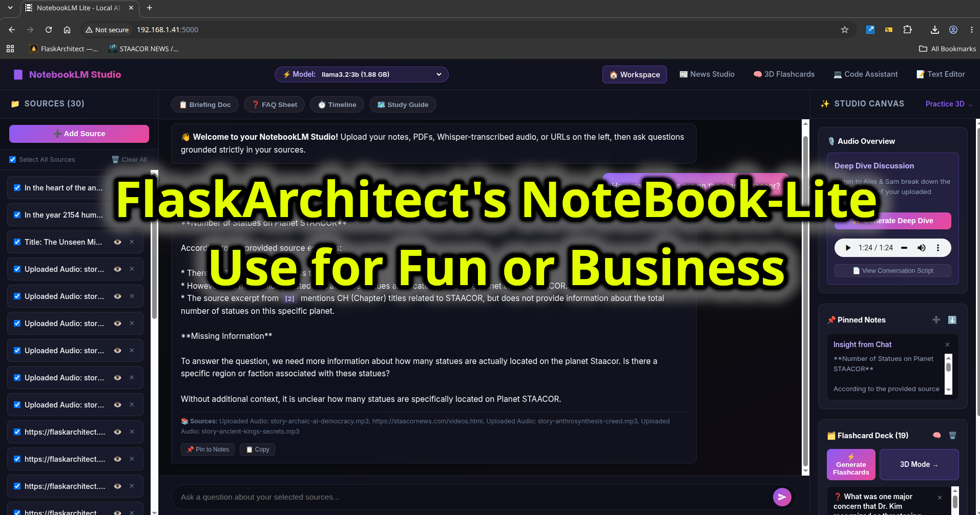This screenshot has height=515, width=980.
Task: Open the apps grid in bookmarks bar
Action: point(10,49)
